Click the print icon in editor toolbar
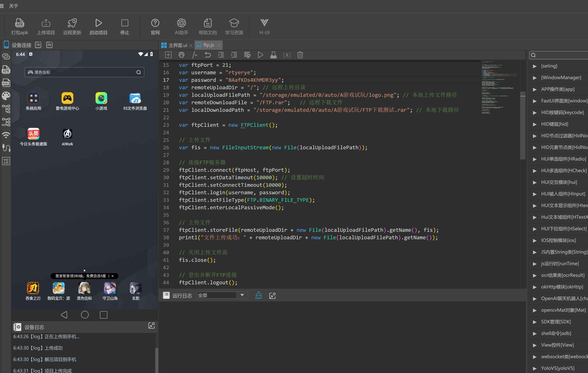Screen dimensions: 588x373 [x=181, y=55]
